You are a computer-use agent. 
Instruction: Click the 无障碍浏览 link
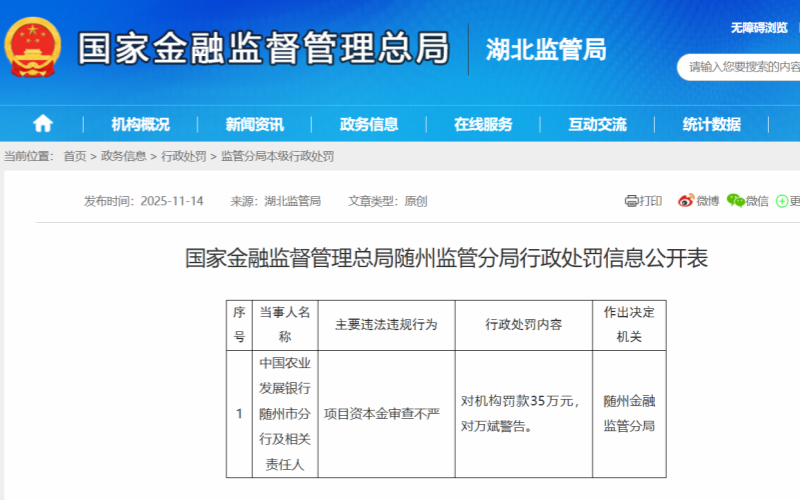click(x=759, y=28)
